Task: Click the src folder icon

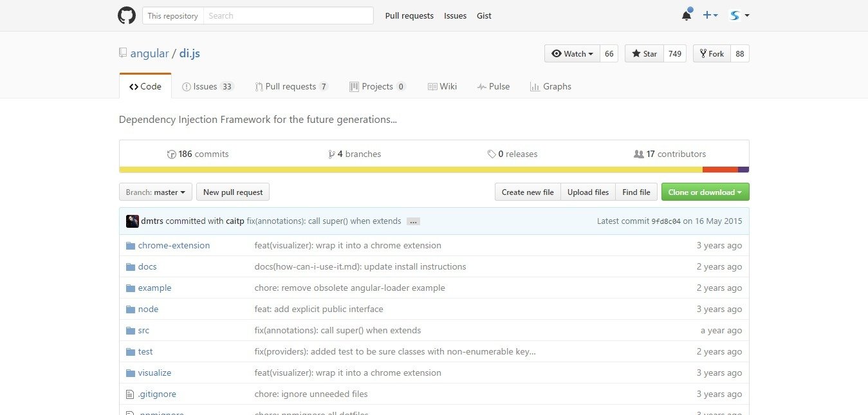Action: [131, 331]
